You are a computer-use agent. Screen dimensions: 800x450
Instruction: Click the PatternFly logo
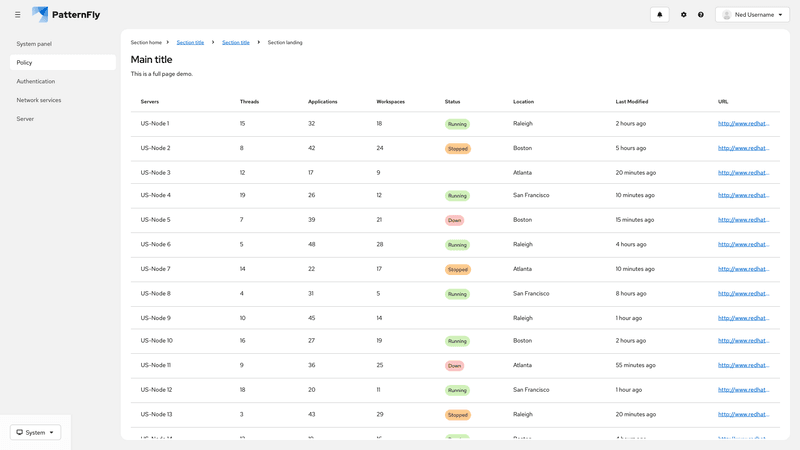(x=66, y=15)
